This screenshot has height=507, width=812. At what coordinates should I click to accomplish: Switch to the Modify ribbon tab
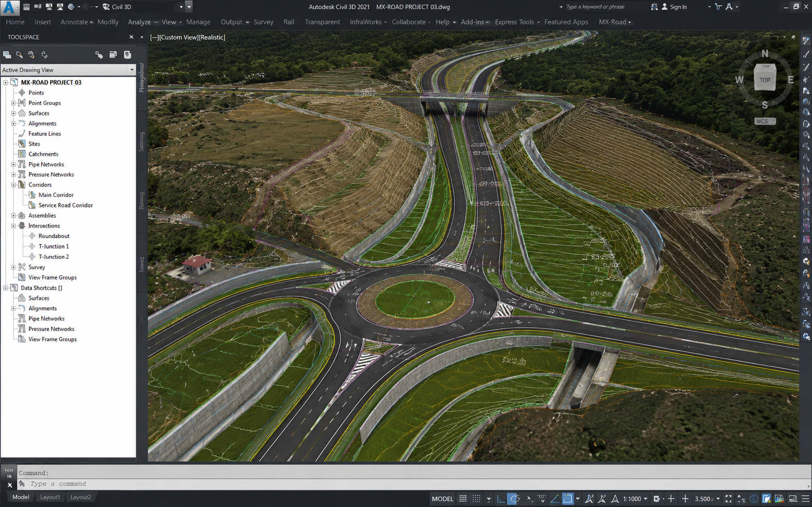pyautogui.click(x=108, y=22)
